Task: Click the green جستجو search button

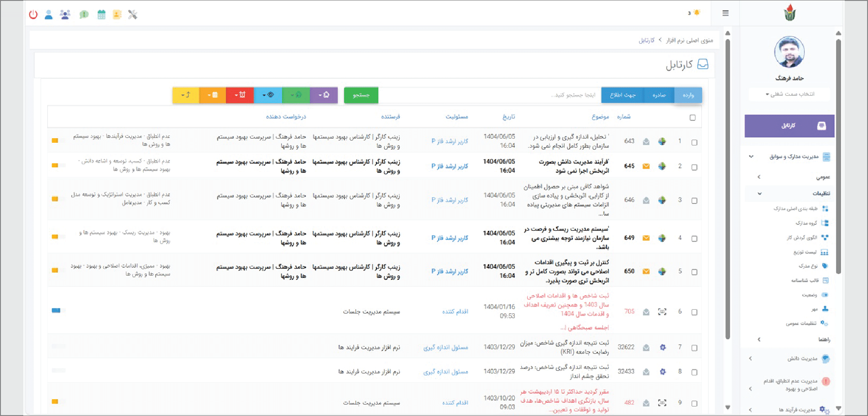Action: (361, 95)
